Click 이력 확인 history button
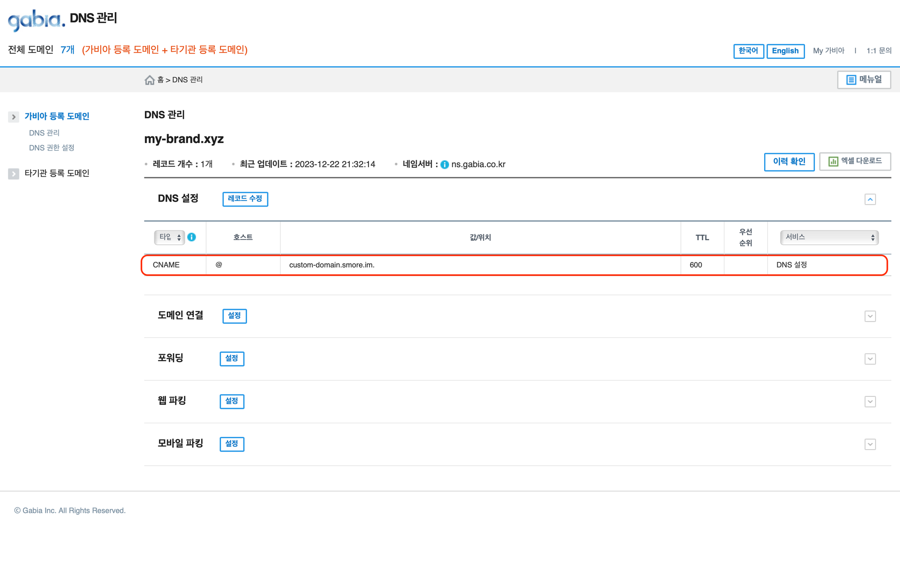This screenshot has height=588, width=900. coord(789,162)
